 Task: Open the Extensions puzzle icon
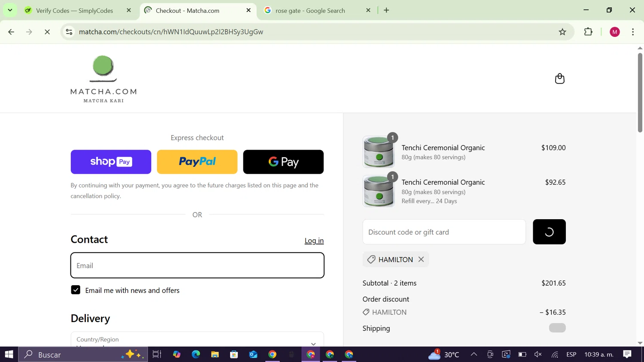588,32
